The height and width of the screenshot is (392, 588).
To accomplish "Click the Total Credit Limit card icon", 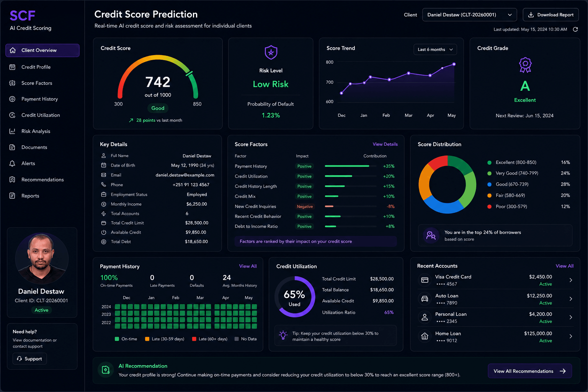I will (103, 223).
